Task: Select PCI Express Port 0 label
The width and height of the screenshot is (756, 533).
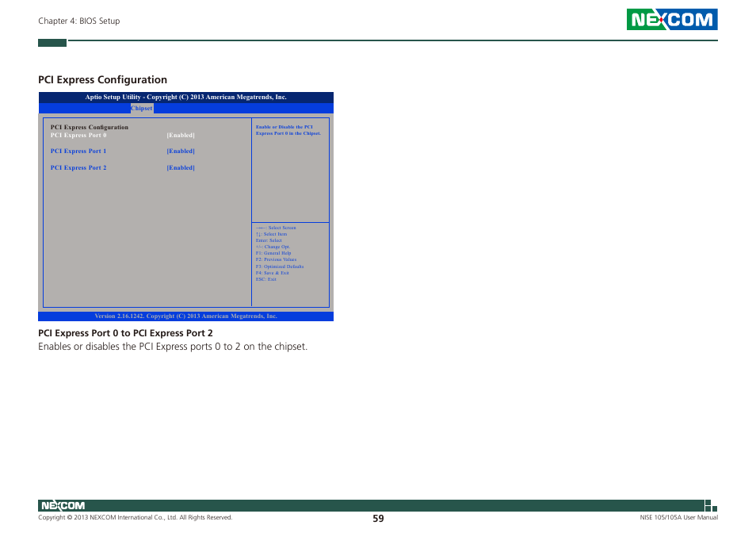Action: coord(78,136)
